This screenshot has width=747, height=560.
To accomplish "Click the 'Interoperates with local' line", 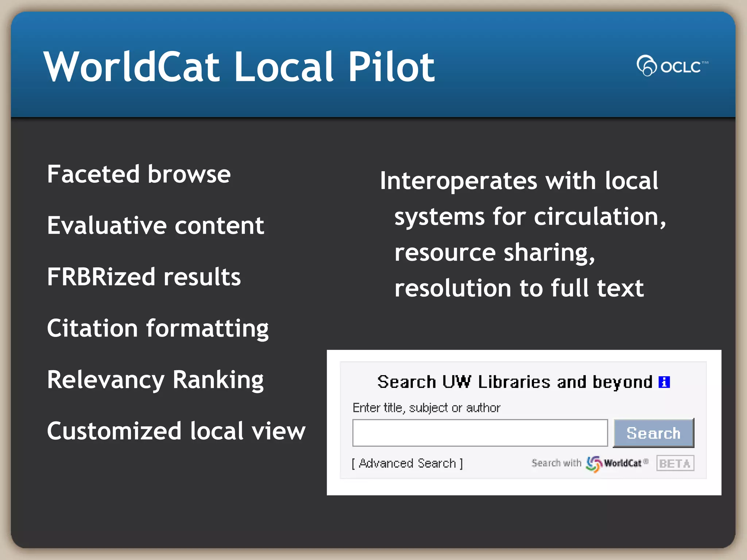I will [x=519, y=181].
